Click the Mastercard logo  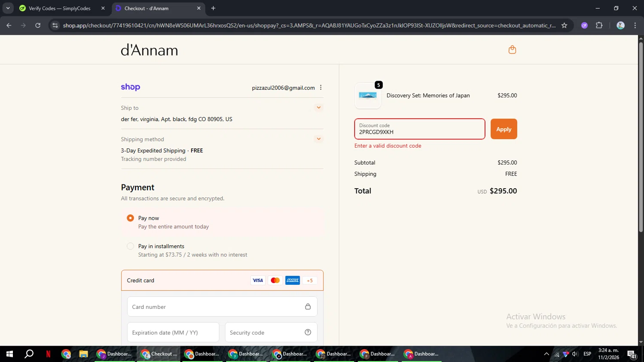(x=275, y=281)
